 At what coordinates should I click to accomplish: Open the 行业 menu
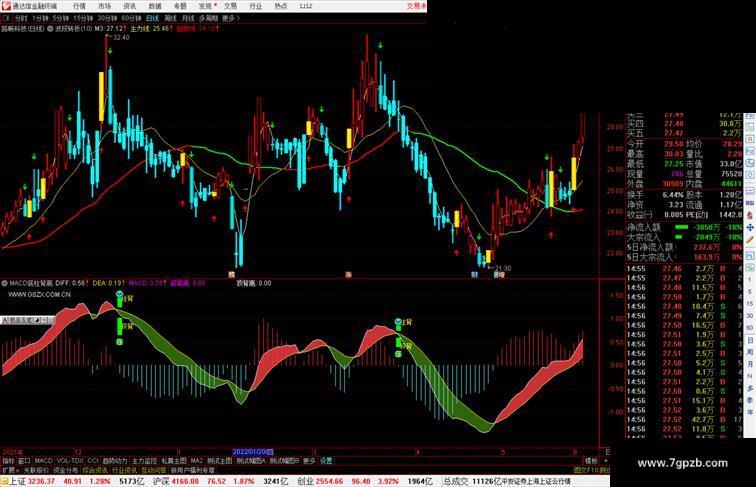tap(256, 6)
